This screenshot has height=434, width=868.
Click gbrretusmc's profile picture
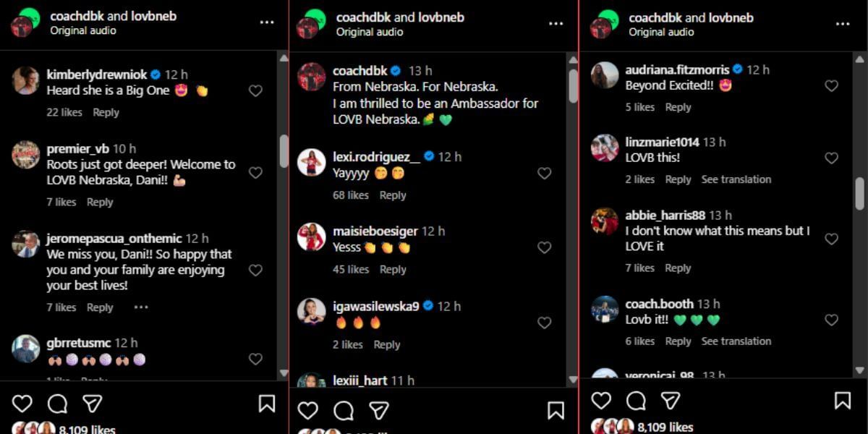click(x=27, y=350)
